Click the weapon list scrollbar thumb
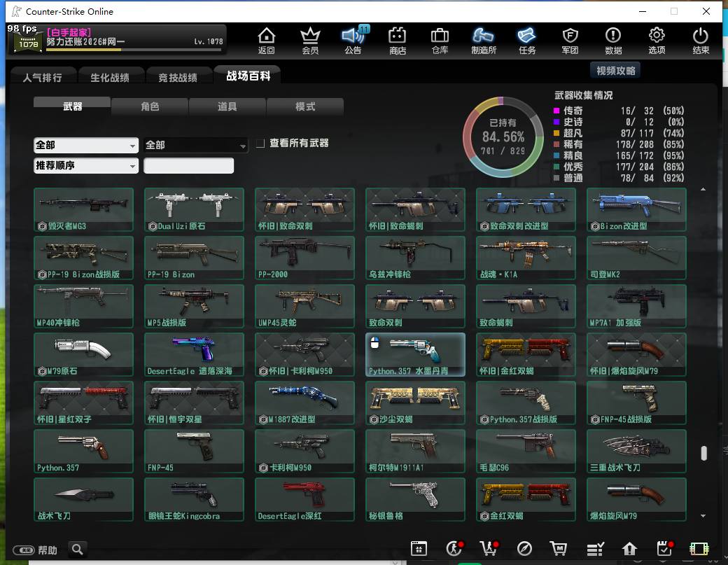This screenshot has width=728, height=565. (704, 453)
